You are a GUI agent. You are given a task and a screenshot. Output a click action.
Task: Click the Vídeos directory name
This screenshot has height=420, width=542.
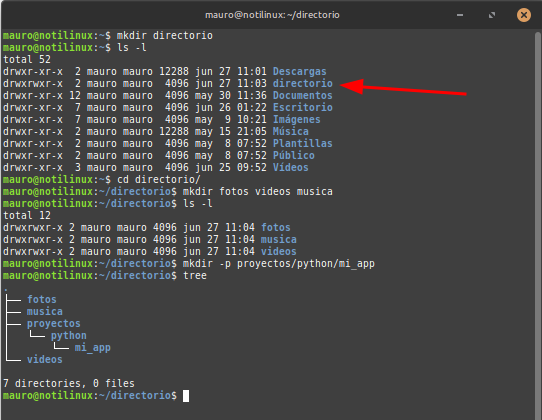[x=290, y=167]
